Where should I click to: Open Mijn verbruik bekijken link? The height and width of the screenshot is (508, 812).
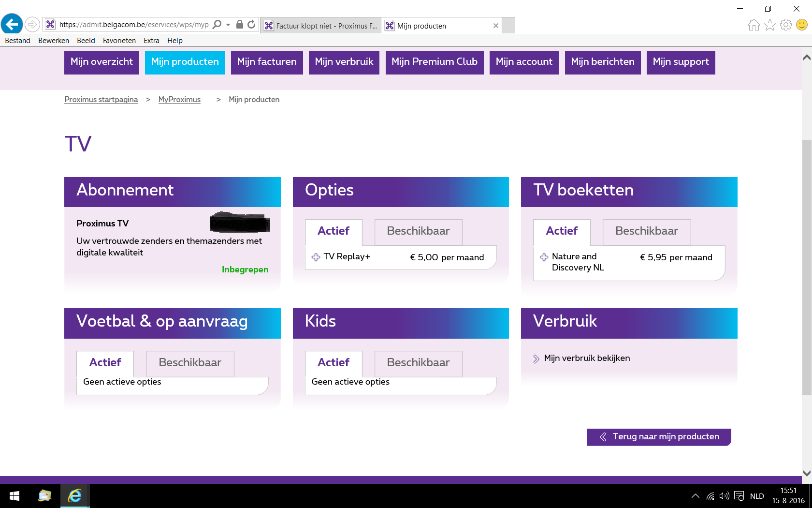[x=587, y=358]
